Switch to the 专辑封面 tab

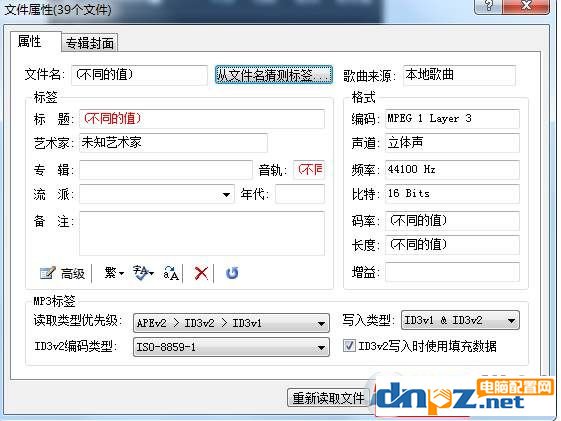[x=89, y=43]
